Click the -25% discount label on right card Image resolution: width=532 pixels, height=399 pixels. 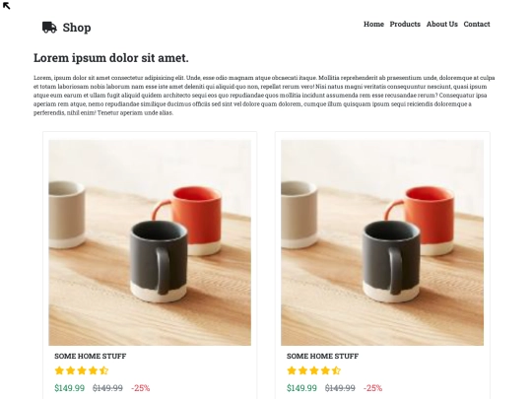372,388
